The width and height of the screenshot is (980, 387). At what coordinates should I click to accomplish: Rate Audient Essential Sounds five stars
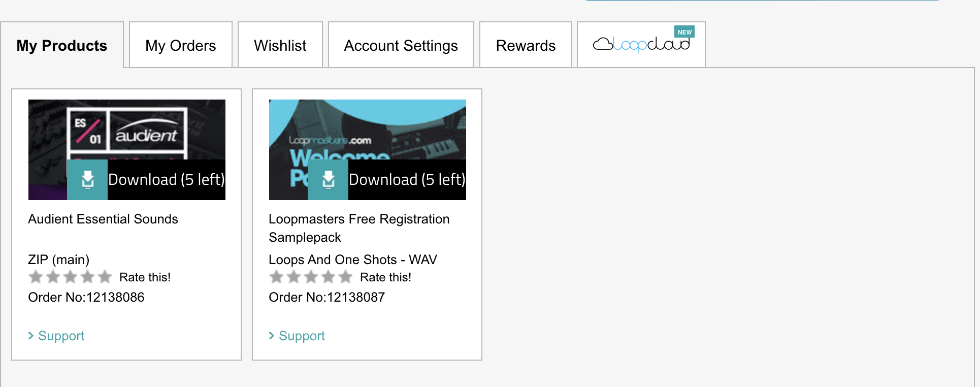[x=105, y=277]
